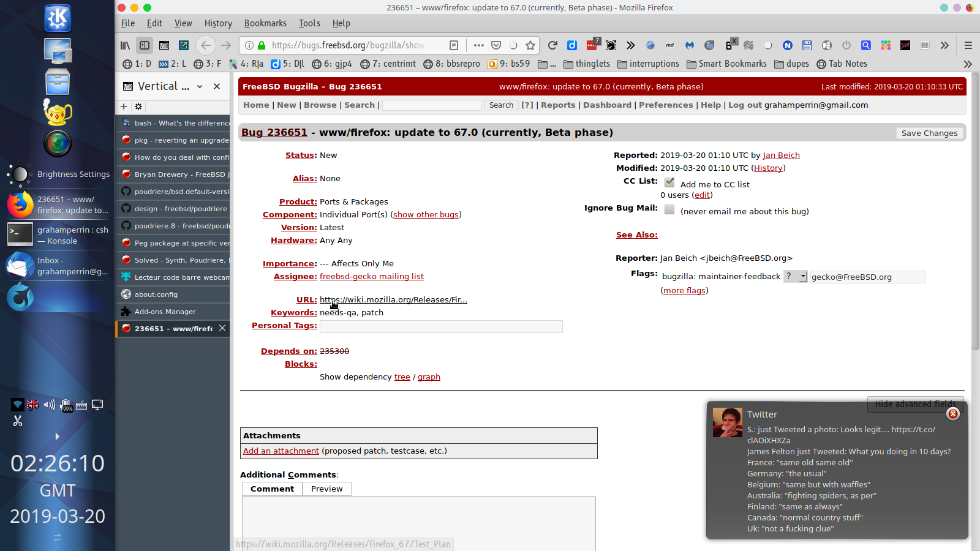Click the volume icon in system tray

click(x=50, y=405)
